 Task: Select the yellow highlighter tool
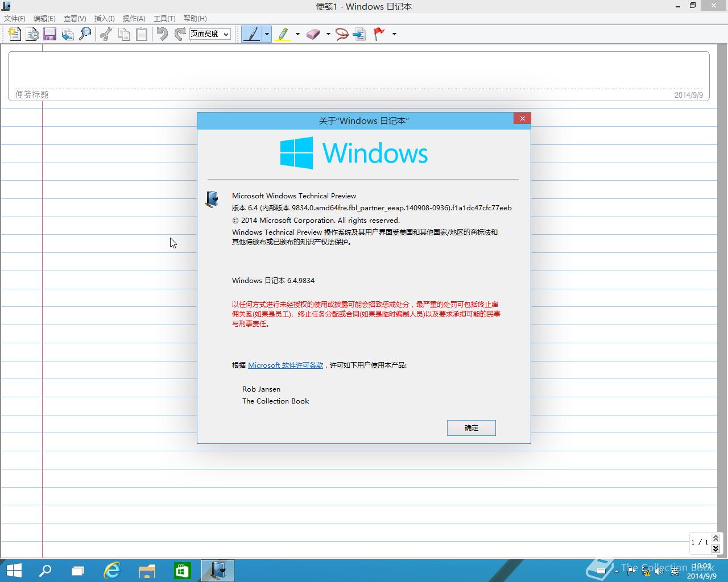pyautogui.click(x=283, y=34)
